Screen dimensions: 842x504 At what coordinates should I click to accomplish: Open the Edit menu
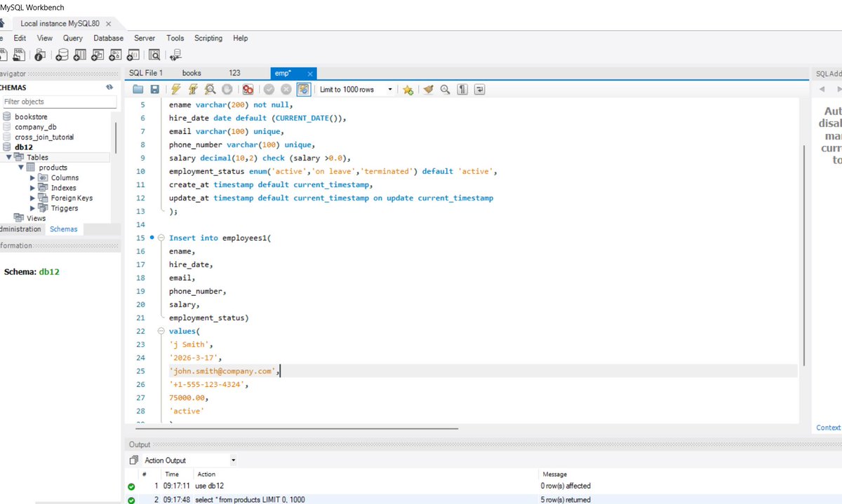coord(20,38)
